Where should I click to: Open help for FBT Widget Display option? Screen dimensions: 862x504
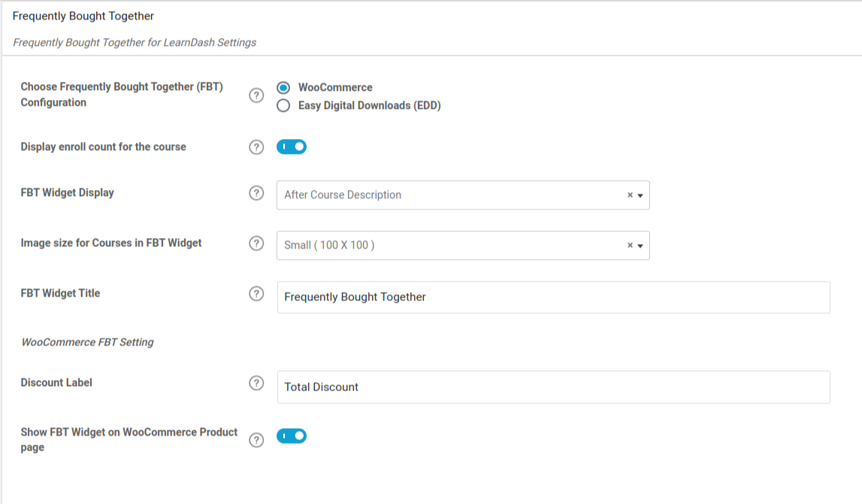257,193
